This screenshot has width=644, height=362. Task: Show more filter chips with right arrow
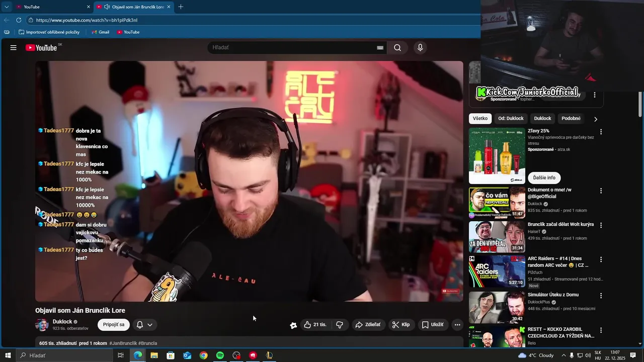click(596, 119)
